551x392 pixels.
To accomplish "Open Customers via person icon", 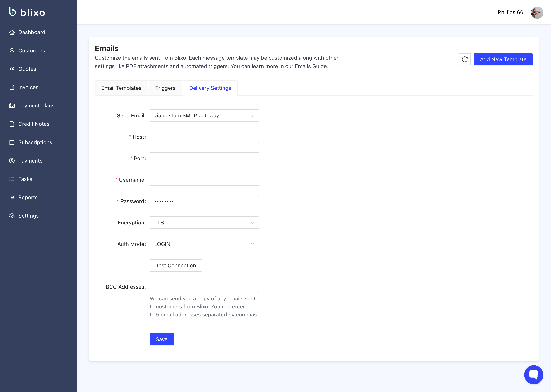I will (12, 50).
